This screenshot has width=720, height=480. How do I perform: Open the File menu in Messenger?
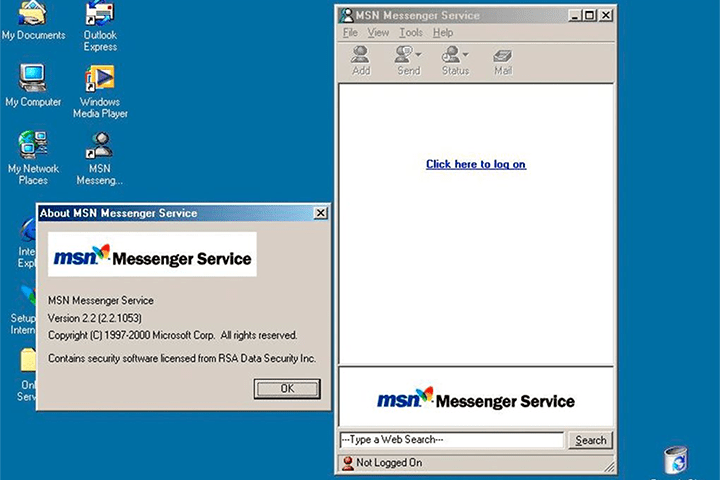[350, 33]
